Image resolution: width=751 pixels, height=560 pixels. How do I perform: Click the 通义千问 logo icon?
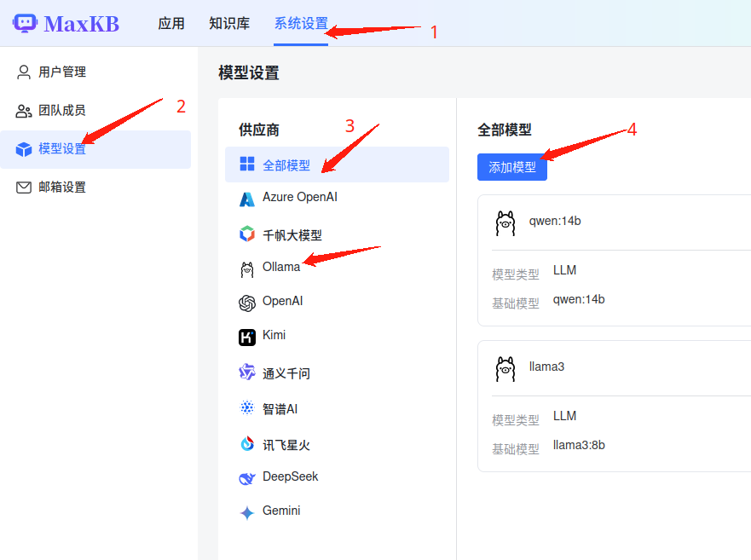pyautogui.click(x=247, y=372)
